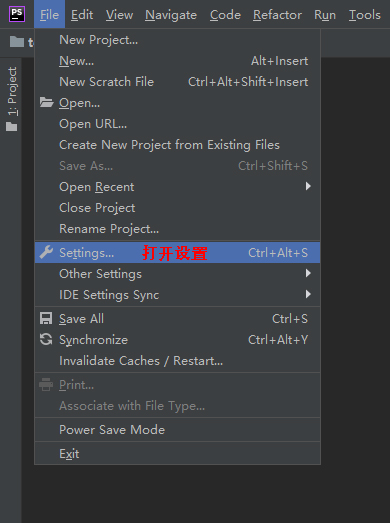
Task: Expand the Other Settings submenu arrow
Action: (308, 273)
